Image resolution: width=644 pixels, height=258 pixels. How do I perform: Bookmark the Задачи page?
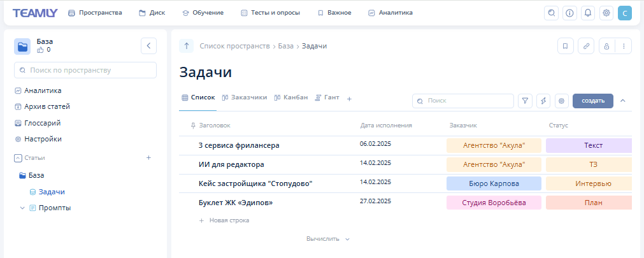pos(565,46)
